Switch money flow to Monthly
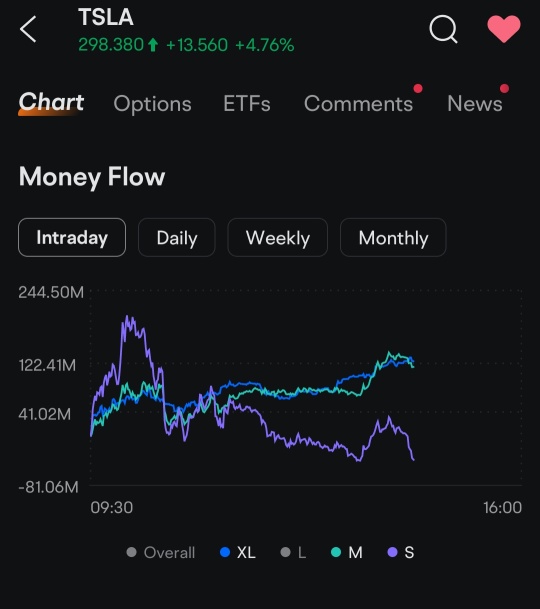The image size is (540, 609). [x=393, y=237]
